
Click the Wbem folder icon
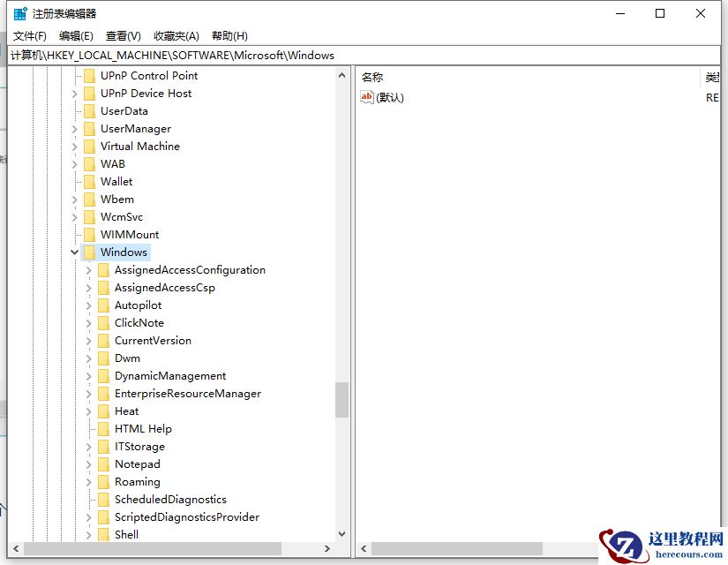click(91, 199)
